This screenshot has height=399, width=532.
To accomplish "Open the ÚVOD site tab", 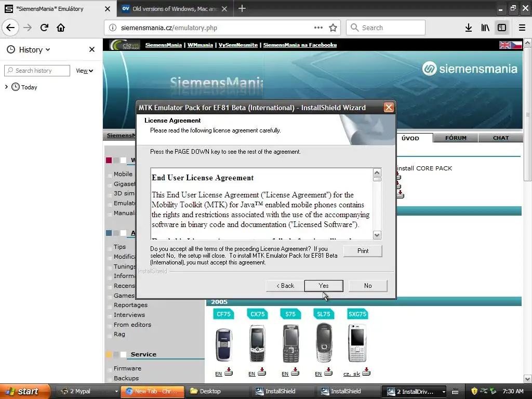I will [410, 138].
